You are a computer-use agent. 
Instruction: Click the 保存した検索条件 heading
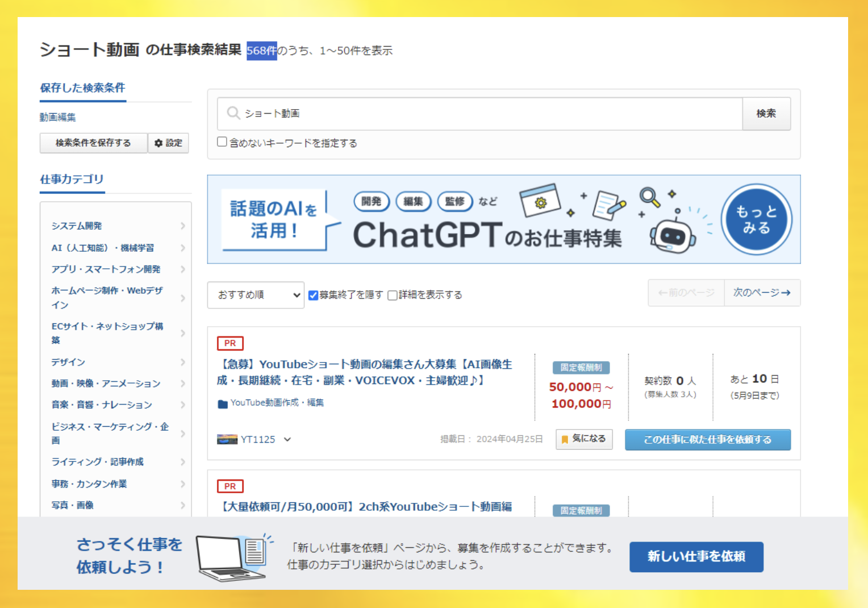(x=83, y=88)
